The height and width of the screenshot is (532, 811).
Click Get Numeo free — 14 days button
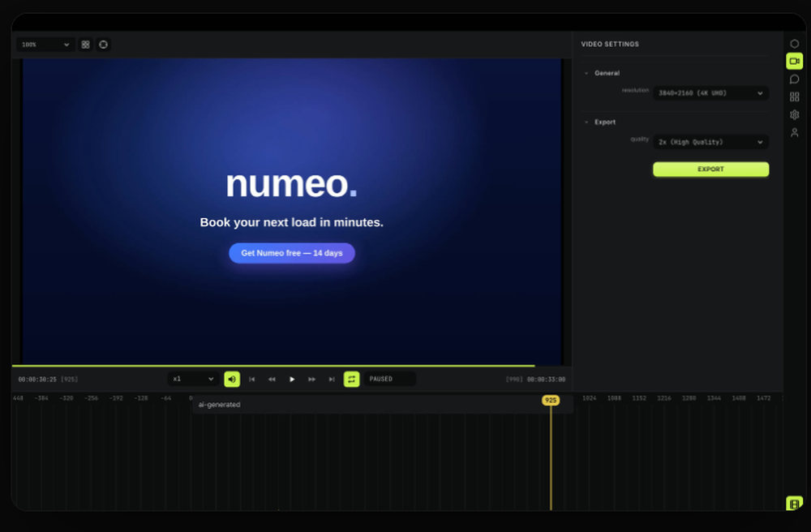point(292,253)
